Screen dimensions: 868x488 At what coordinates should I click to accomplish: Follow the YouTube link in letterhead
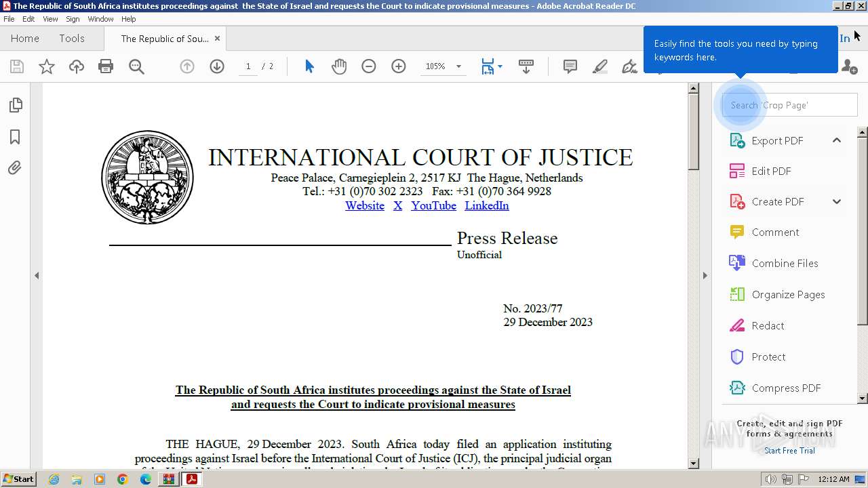(433, 205)
